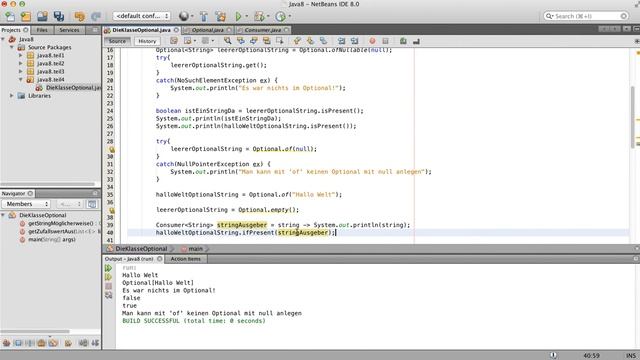Click the globe browser icon in toolbar
The height and width of the screenshot is (360, 640).
(x=184, y=16)
